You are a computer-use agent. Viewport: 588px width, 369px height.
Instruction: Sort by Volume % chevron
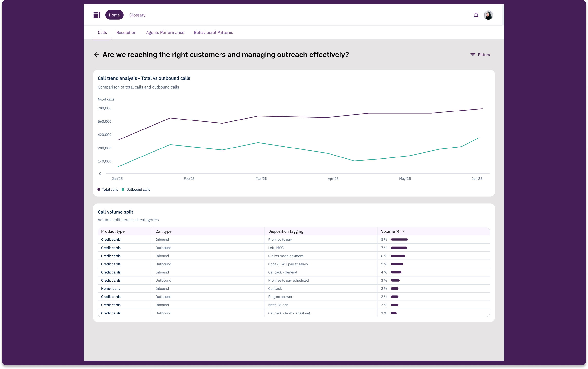(x=403, y=231)
